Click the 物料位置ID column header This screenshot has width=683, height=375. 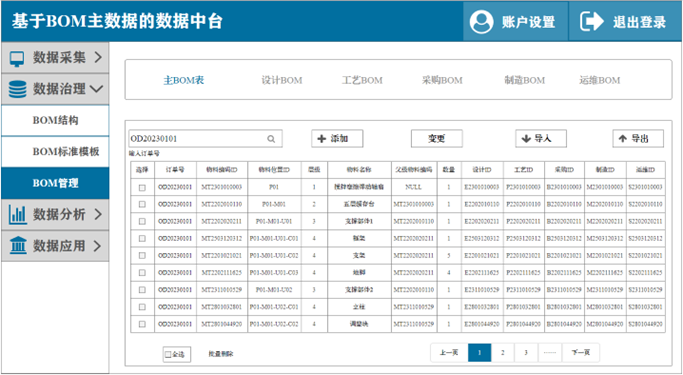pyautogui.click(x=274, y=170)
